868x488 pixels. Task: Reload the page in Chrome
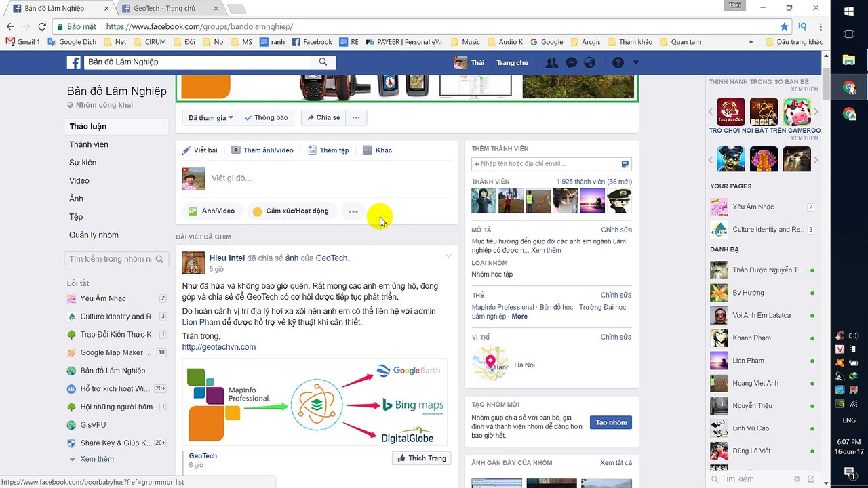point(42,26)
